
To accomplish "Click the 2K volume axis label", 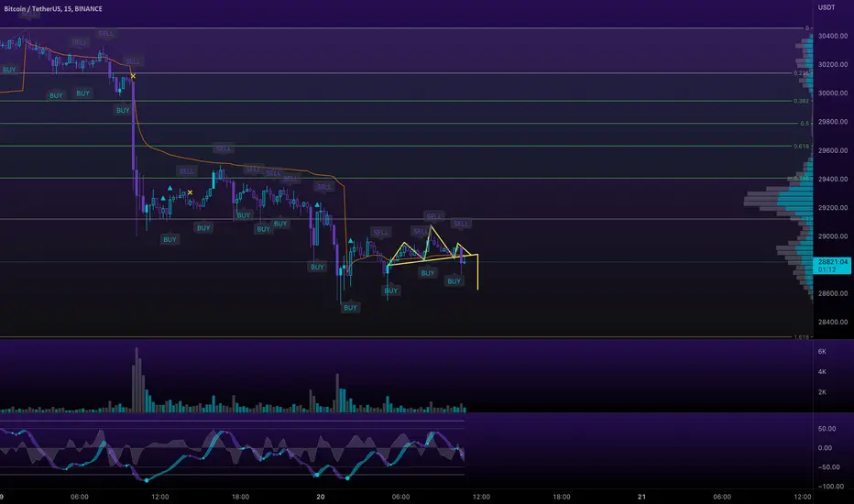I will 822,392.
